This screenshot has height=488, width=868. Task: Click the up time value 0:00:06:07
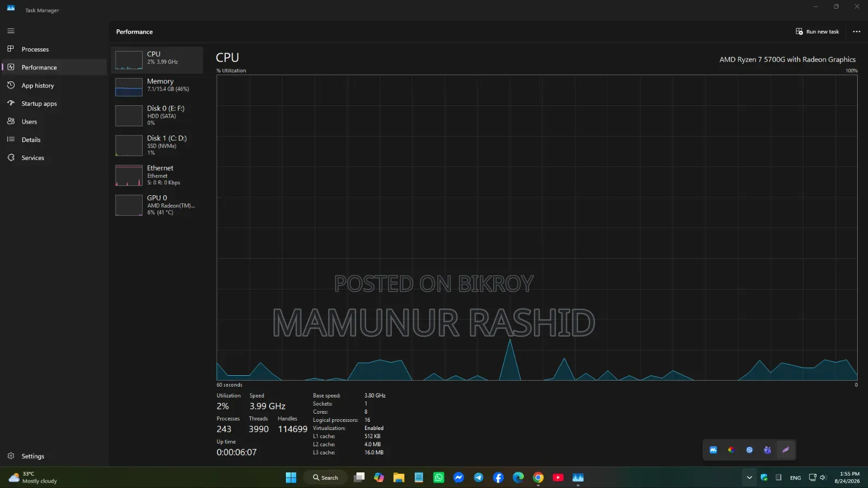click(x=237, y=452)
